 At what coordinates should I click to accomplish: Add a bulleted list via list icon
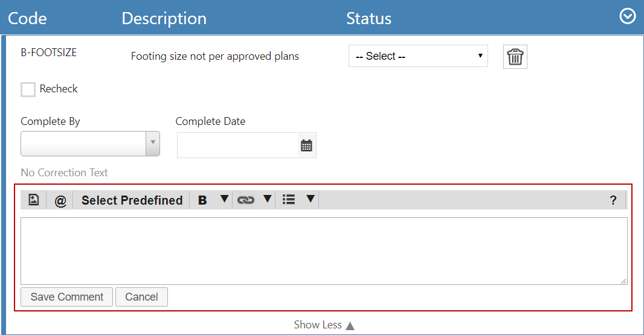coord(289,200)
